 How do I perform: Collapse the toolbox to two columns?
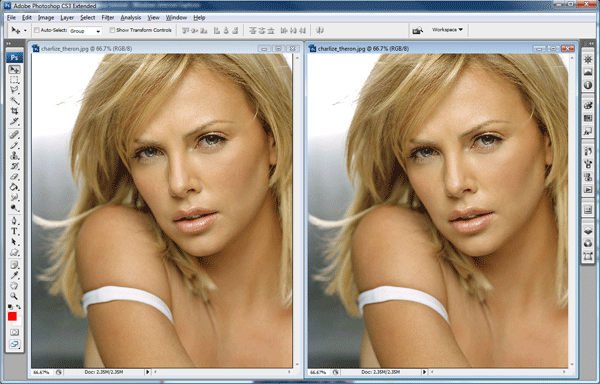pyautogui.click(x=9, y=44)
